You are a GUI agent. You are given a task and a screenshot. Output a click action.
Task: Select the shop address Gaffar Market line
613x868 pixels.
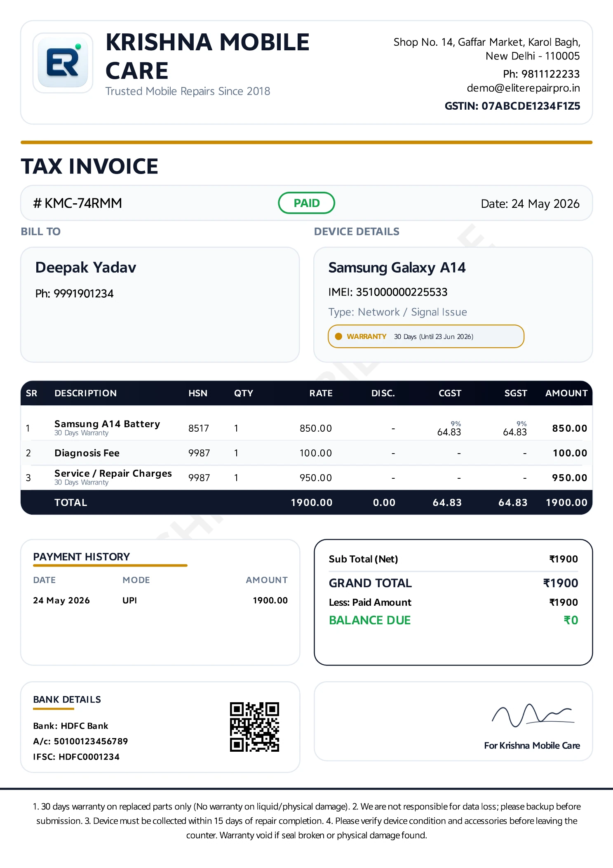point(487,42)
